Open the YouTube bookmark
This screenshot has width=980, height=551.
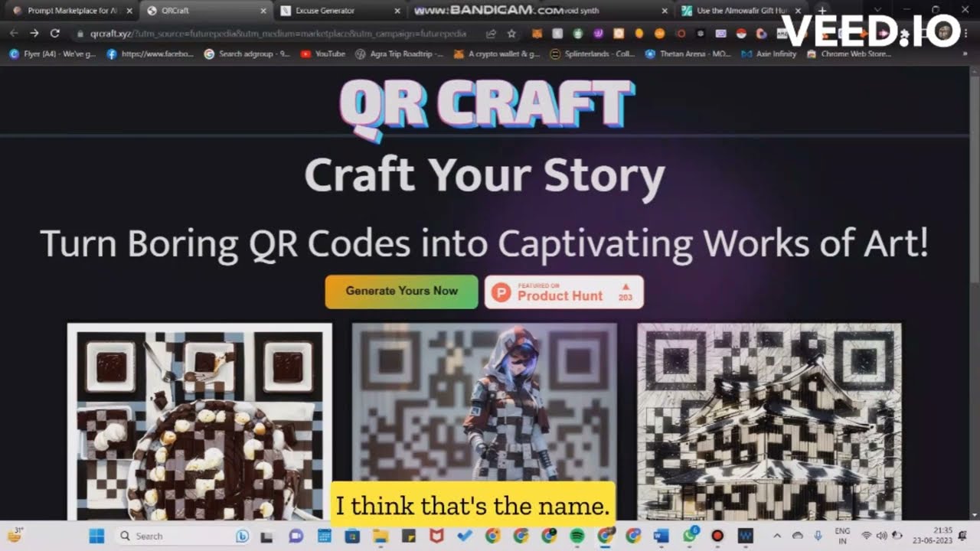pyautogui.click(x=322, y=54)
